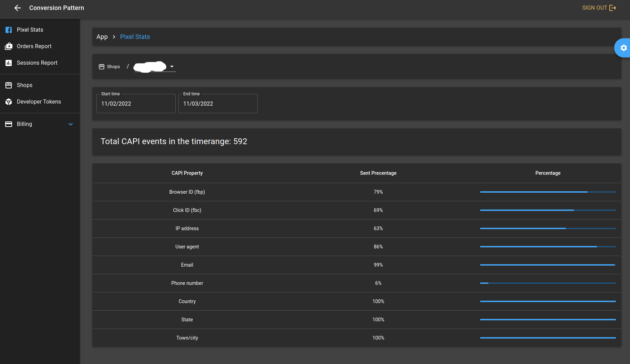The height and width of the screenshot is (364, 630).
Task: Click the Browser ID percentage bar
Action: pyautogui.click(x=548, y=192)
